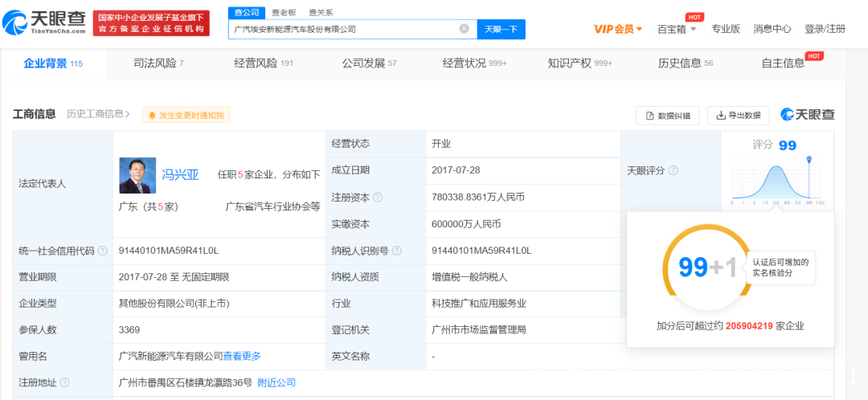
Task: Click 查看更多 next to former name
Action: tap(242, 357)
